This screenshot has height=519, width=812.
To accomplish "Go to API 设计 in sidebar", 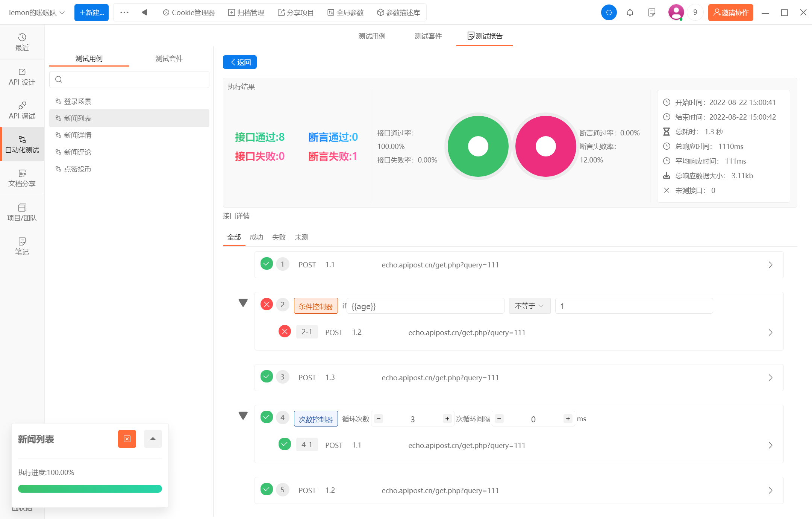I will (x=22, y=77).
